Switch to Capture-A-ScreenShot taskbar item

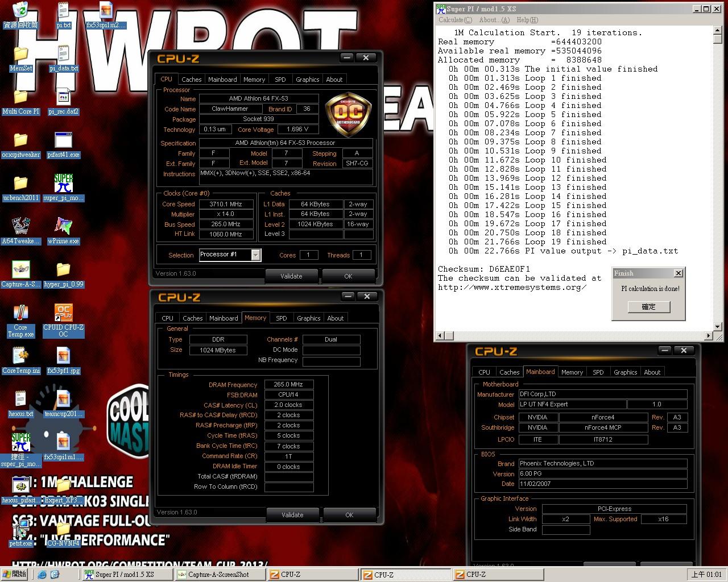coord(219,575)
